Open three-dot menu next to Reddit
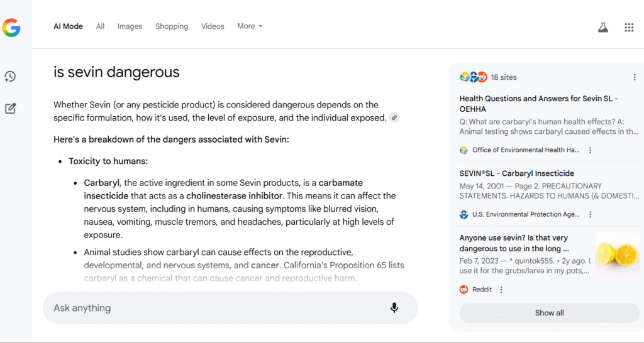 (501, 290)
